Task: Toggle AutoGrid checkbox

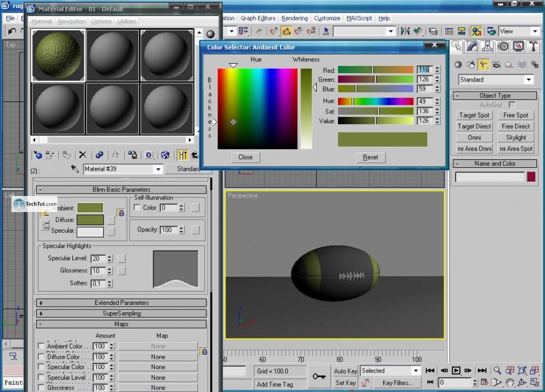Action: coord(512,104)
